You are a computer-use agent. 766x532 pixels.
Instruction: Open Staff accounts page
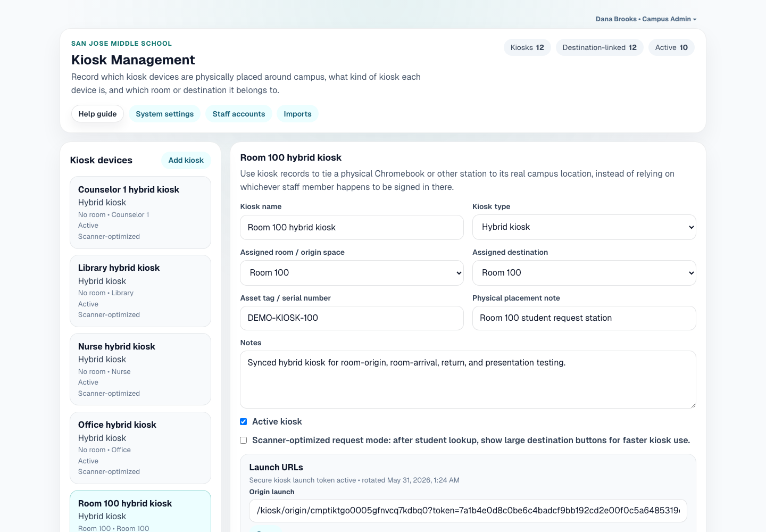[x=239, y=114]
